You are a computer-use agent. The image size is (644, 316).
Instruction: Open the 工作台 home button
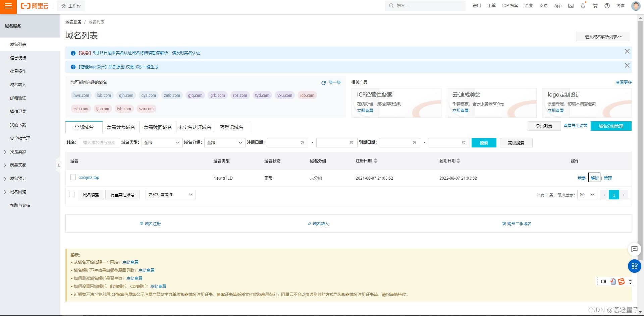(x=71, y=6)
